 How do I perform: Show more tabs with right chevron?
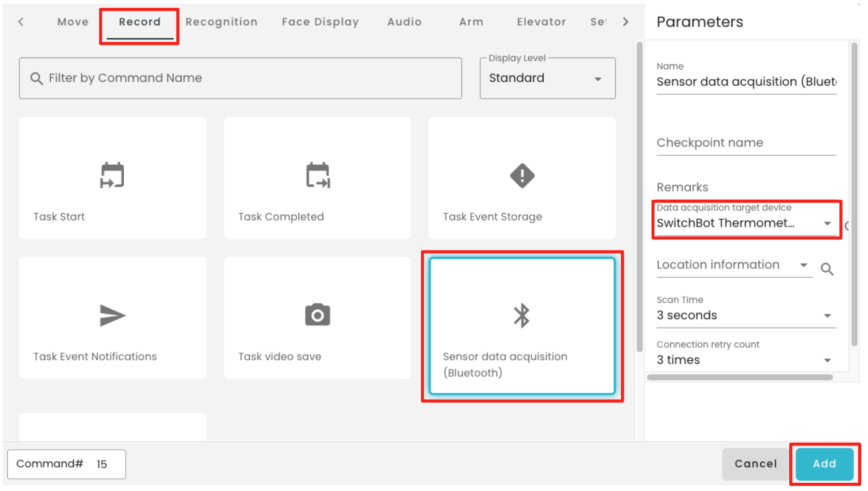pyautogui.click(x=626, y=22)
